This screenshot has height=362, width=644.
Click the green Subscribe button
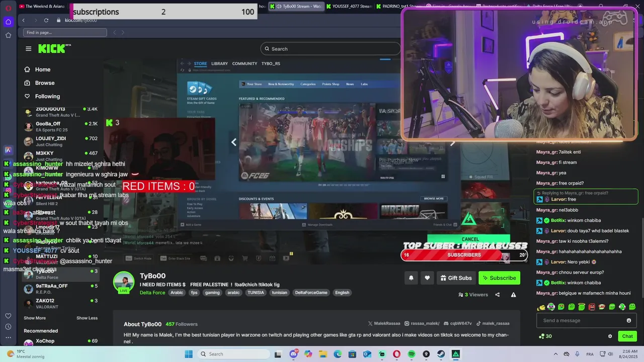click(499, 278)
